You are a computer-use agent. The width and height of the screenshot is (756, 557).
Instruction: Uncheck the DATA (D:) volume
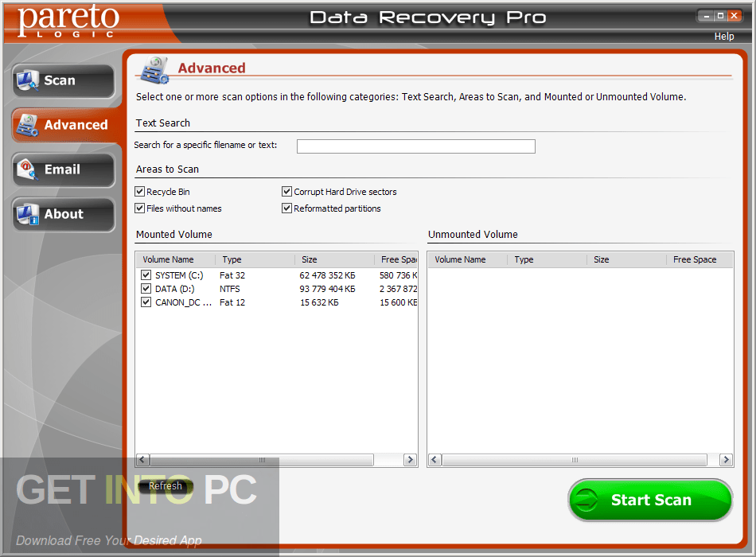pos(146,288)
